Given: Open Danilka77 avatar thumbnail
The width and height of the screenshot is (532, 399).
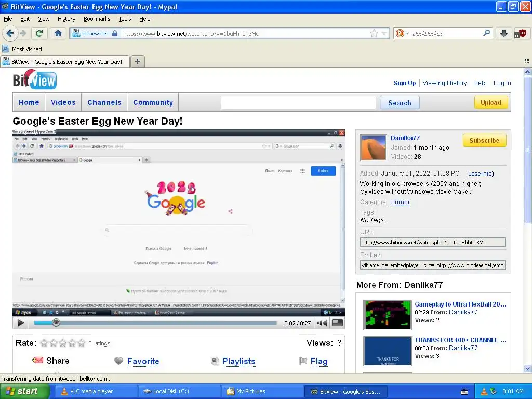Looking at the screenshot, I should tap(373, 147).
